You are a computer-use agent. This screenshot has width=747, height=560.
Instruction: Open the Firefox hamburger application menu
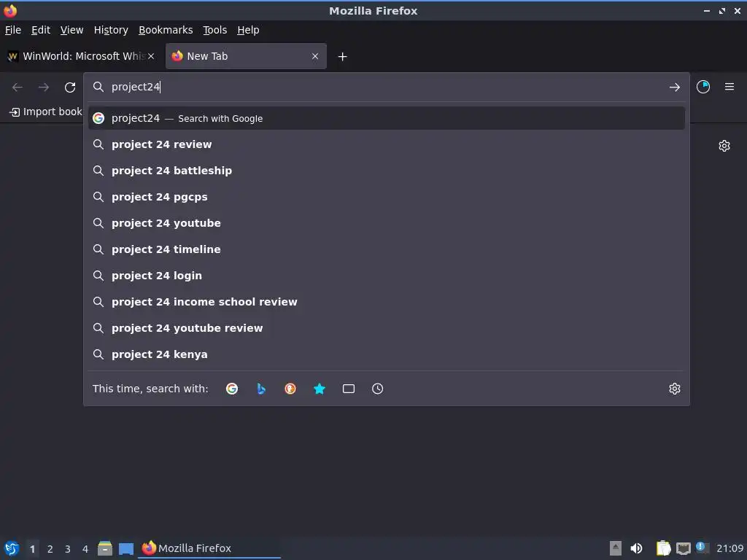tap(729, 87)
